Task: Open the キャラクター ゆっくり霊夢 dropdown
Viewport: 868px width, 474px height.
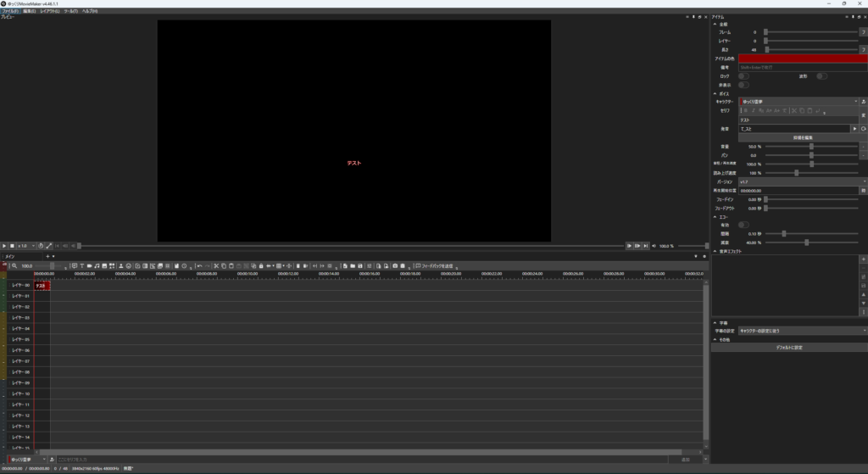Action: (798, 102)
